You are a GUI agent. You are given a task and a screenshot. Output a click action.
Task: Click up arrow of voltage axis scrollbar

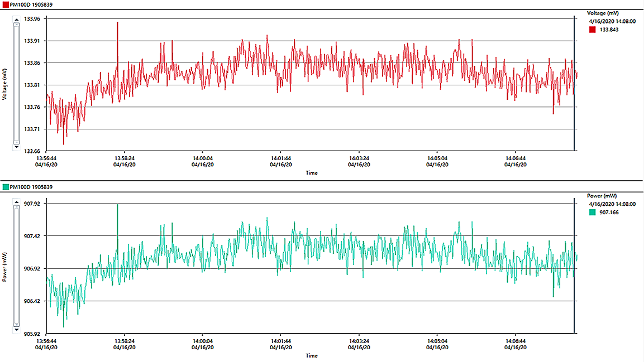click(16, 20)
